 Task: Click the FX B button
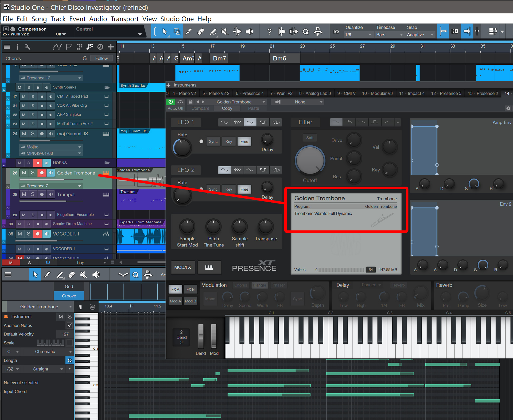coord(191,289)
